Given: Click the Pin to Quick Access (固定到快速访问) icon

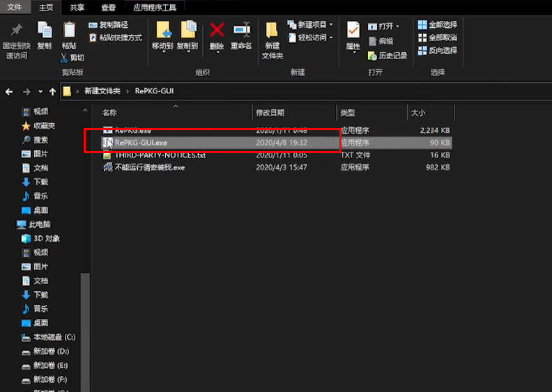Looking at the screenshot, I should point(16,31).
